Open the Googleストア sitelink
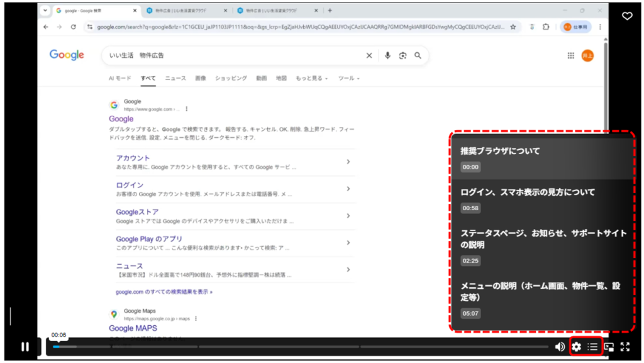The image size is (644, 363). coord(137,212)
